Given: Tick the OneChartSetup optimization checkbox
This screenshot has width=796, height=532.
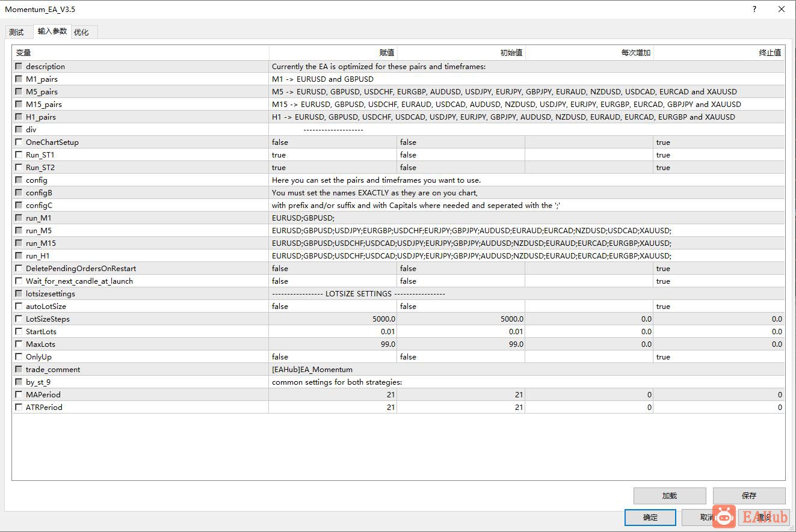Looking at the screenshot, I should pos(19,142).
